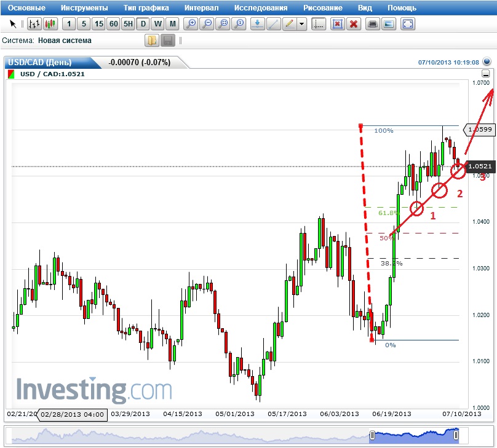
Task: Open the Вид menu
Action: point(365,8)
